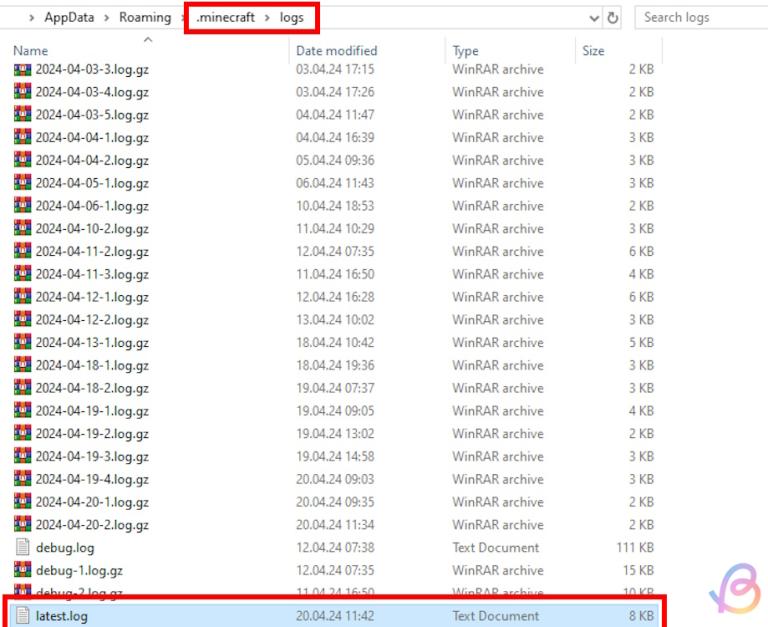Click the WinRAR icon of 2024-04-11-2.log.gz

point(22,252)
